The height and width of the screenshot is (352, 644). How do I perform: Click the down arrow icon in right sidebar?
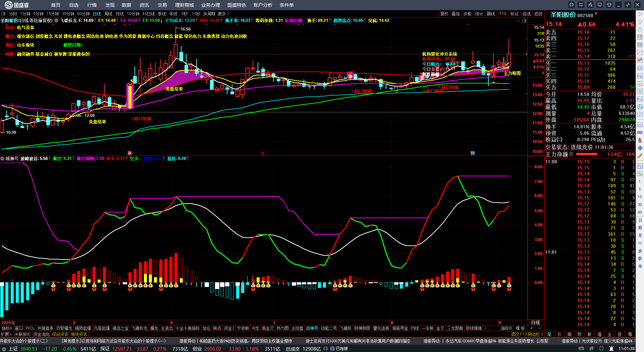[x=640, y=29]
